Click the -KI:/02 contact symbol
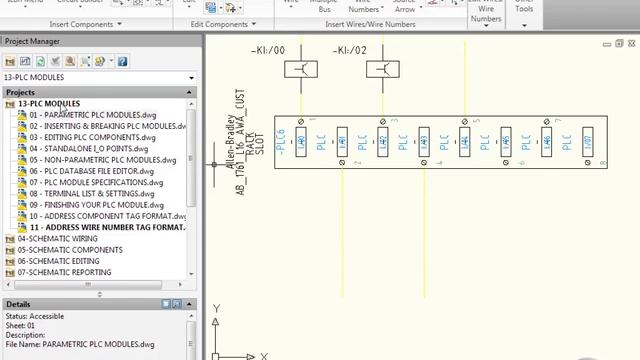The width and height of the screenshot is (640, 360). [383, 69]
